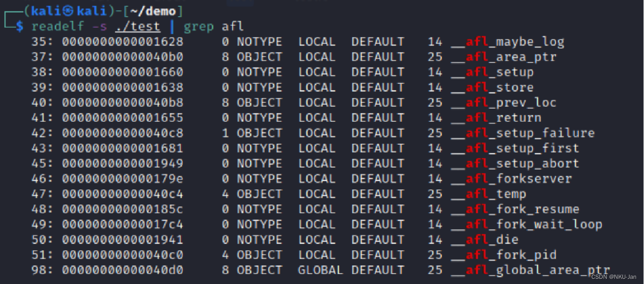
Task: Click address 000000000000185c
Action: tap(123, 209)
